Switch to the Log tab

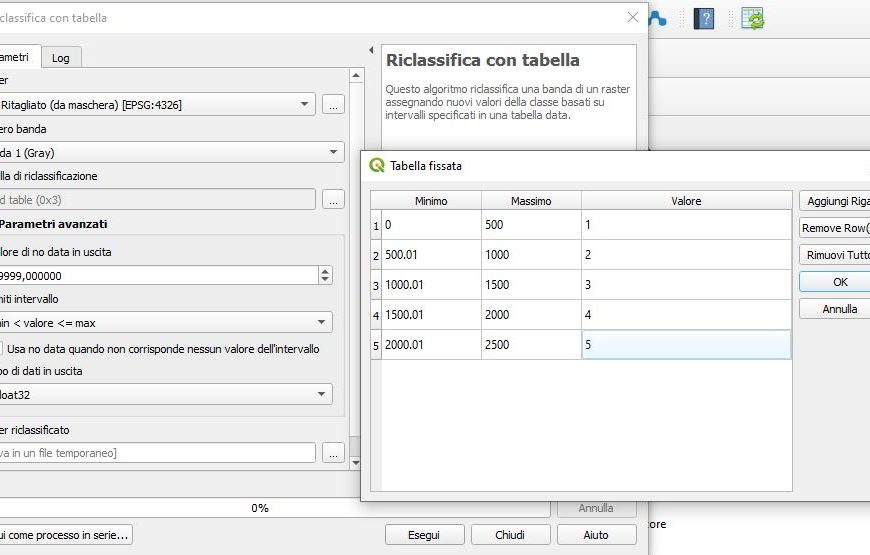coord(61,58)
